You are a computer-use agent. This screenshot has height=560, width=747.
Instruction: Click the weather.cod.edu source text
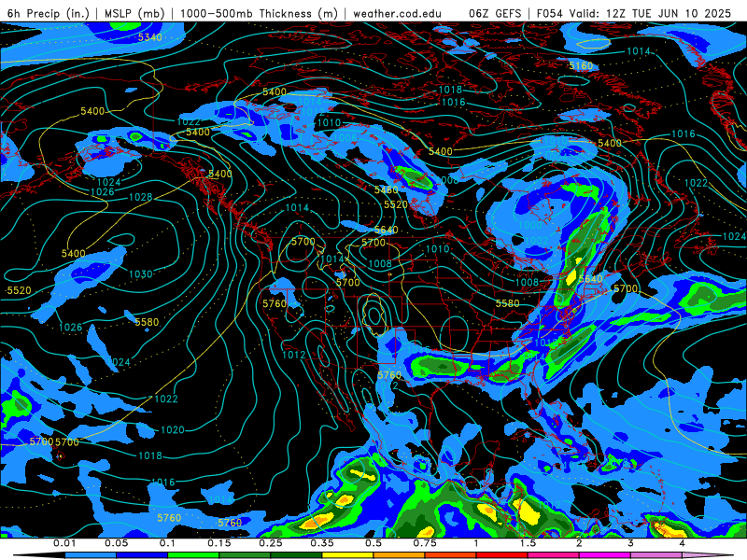[397, 13]
